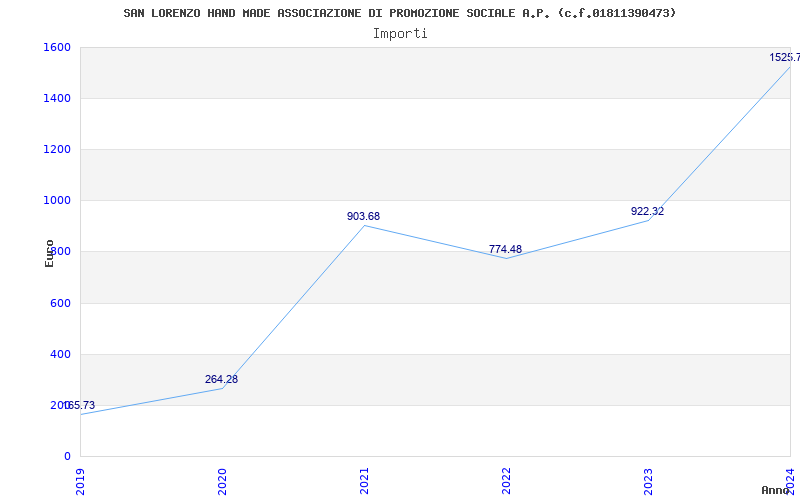Click the 400 y-axis tick label
The width and height of the screenshot is (800, 500).
tap(61, 354)
